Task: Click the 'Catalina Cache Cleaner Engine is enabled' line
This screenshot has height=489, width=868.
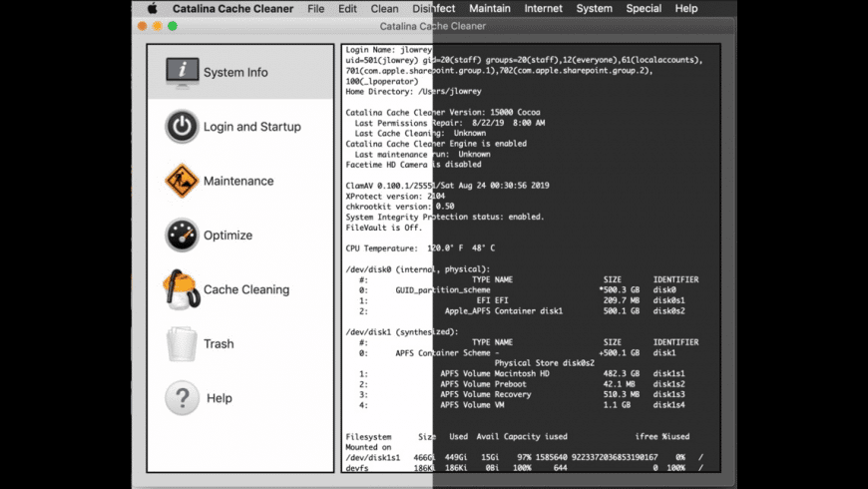Action: pos(436,144)
